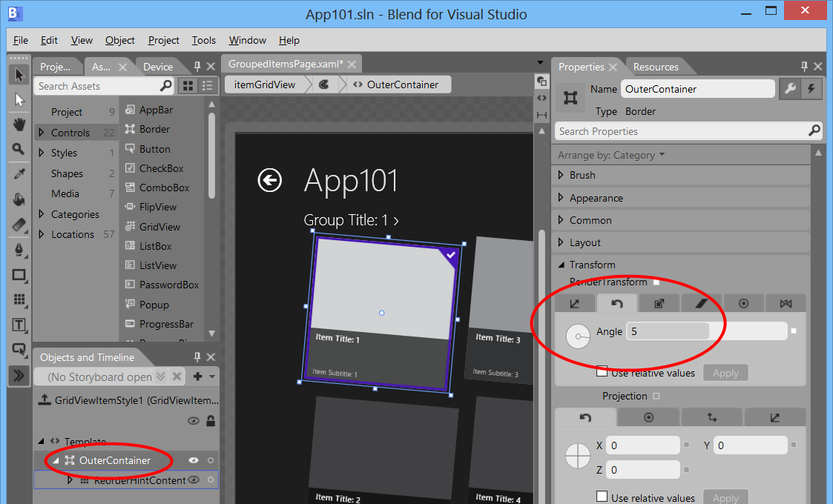833x504 pixels.
Task: Select the Grid layout panel tool
Action: [x=19, y=300]
